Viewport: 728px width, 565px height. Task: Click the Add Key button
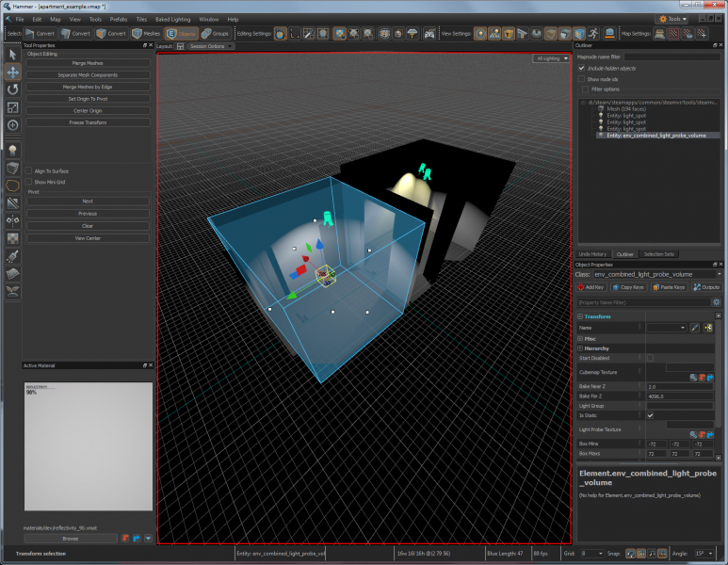[590, 287]
